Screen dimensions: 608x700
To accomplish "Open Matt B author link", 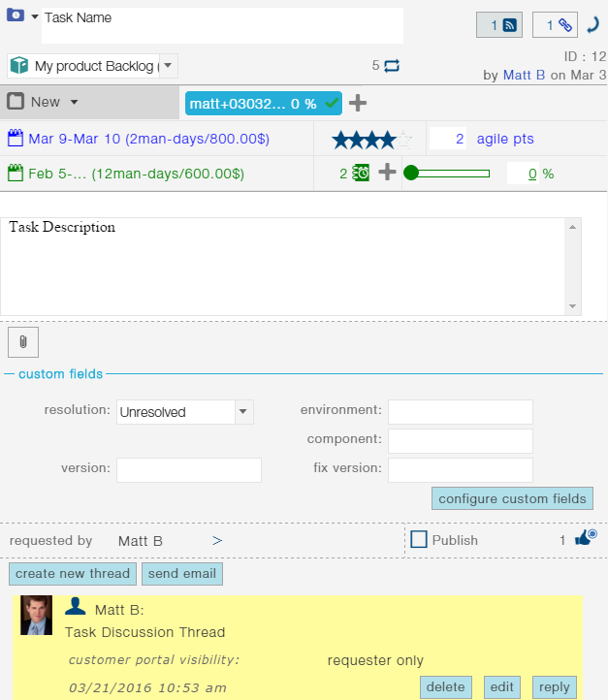I will pyautogui.click(x=524, y=75).
